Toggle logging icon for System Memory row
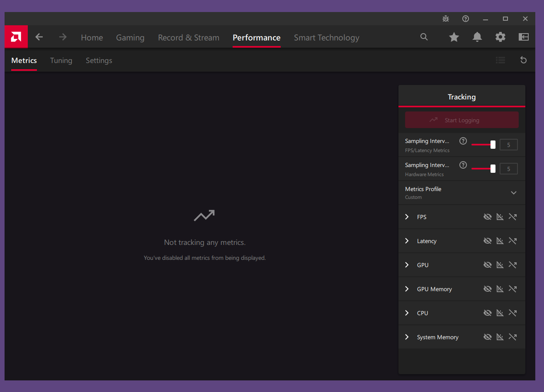 pyautogui.click(x=512, y=337)
